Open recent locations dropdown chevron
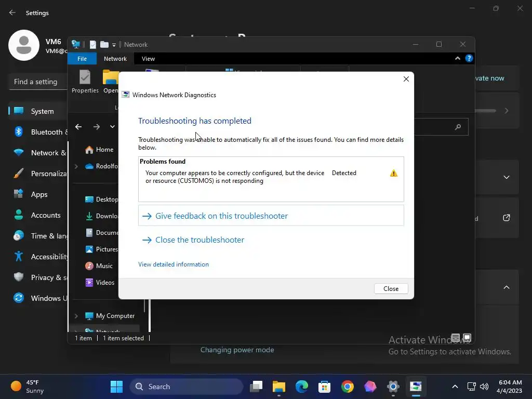The height and width of the screenshot is (399, 532). 112,127
